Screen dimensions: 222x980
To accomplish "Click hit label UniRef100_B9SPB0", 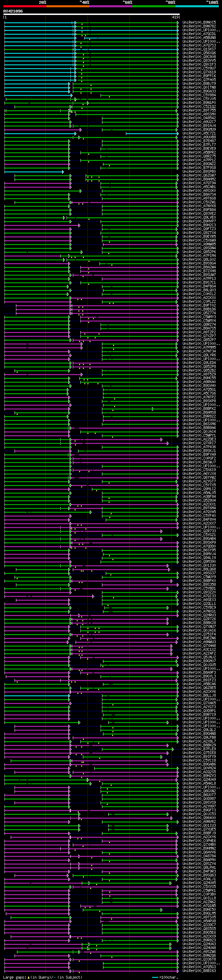I will click(x=199, y=172).
